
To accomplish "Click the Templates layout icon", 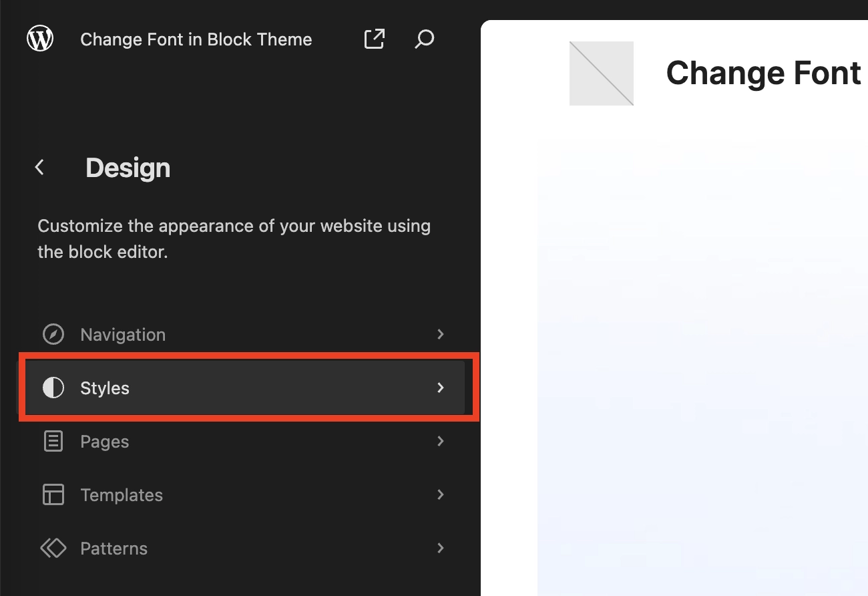I will click(x=53, y=495).
